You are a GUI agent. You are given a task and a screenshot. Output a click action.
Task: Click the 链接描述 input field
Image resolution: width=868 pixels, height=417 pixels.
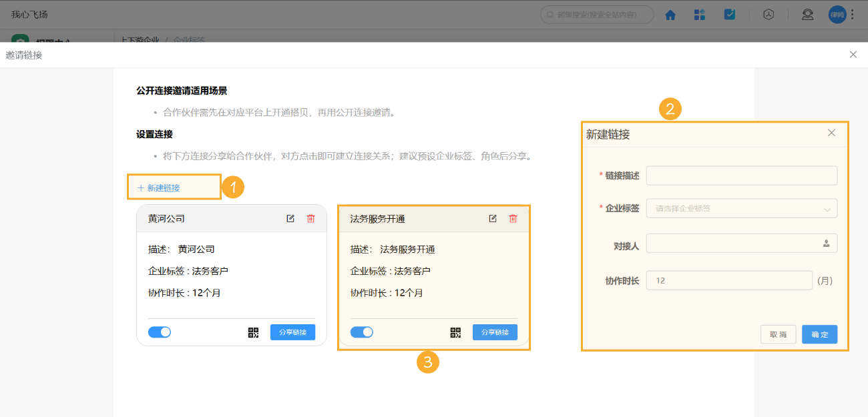(742, 175)
